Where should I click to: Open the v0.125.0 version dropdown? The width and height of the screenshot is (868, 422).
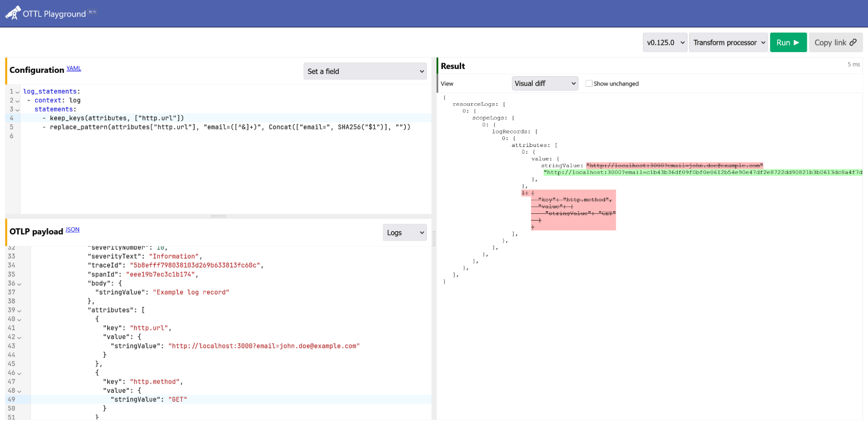point(665,43)
